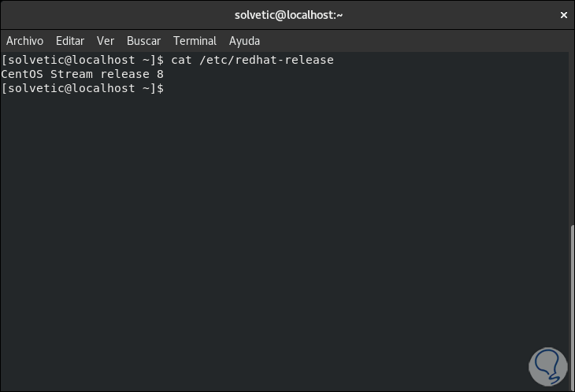Click the solvetic@localhost:~ window title
Viewport: 575px width, 392px height.
[288, 15]
